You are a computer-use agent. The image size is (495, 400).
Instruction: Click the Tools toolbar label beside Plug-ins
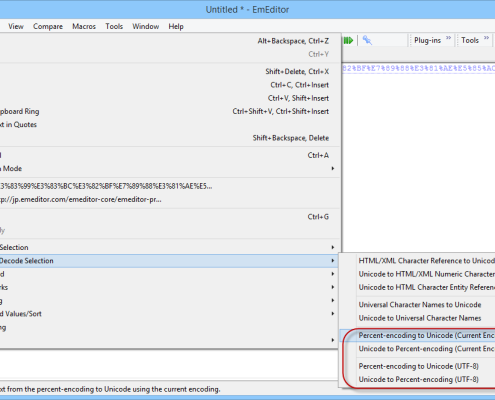pos(470,40)
